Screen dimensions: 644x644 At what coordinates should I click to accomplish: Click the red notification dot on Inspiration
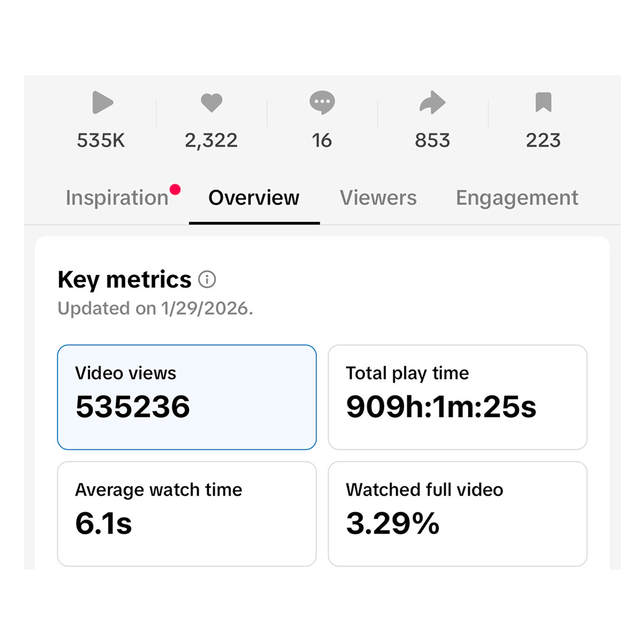[x=175, y=190]
